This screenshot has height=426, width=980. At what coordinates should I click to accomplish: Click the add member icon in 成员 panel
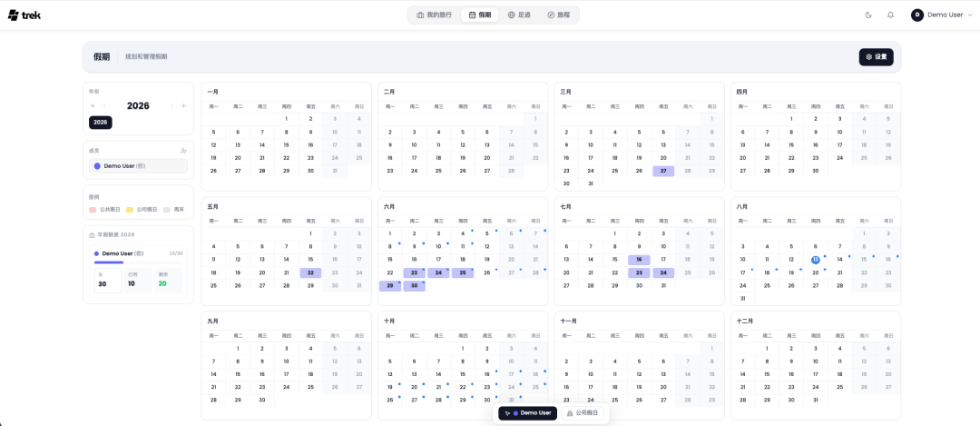[183, 151]
